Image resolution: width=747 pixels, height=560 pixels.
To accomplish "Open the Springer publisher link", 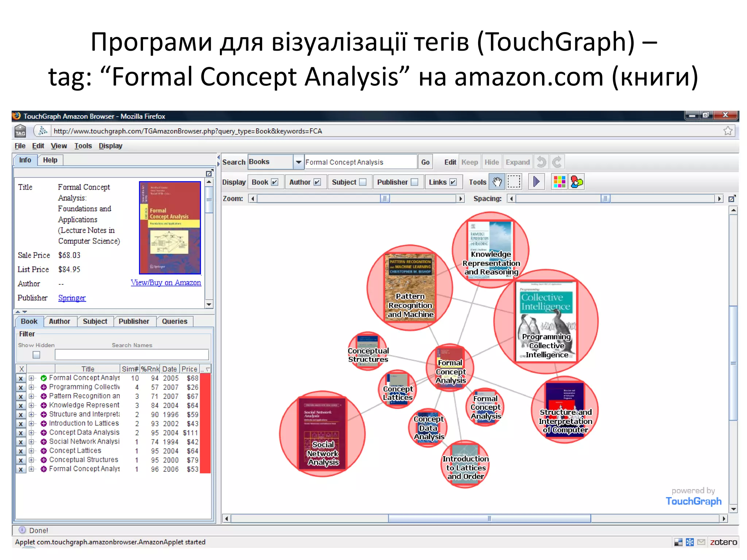I will pyautogui.click(x=72, y=298).
